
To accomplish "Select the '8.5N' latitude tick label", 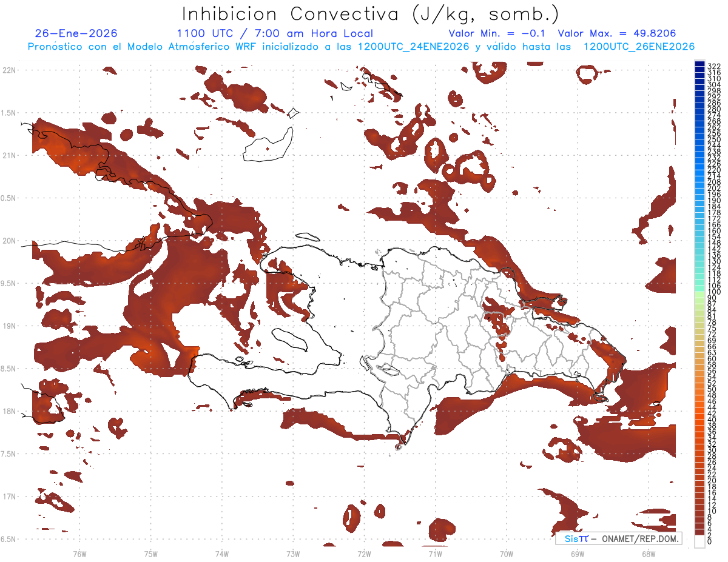I will 8,369.
